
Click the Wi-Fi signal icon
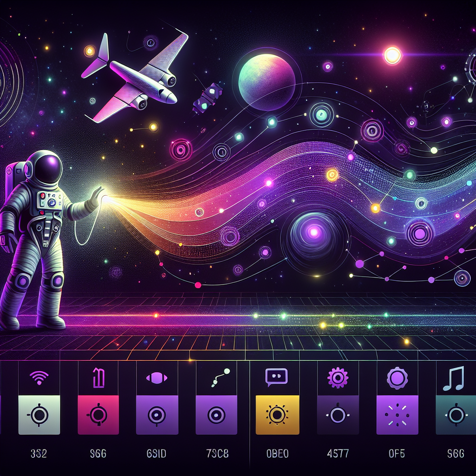(x=39, y=377)
